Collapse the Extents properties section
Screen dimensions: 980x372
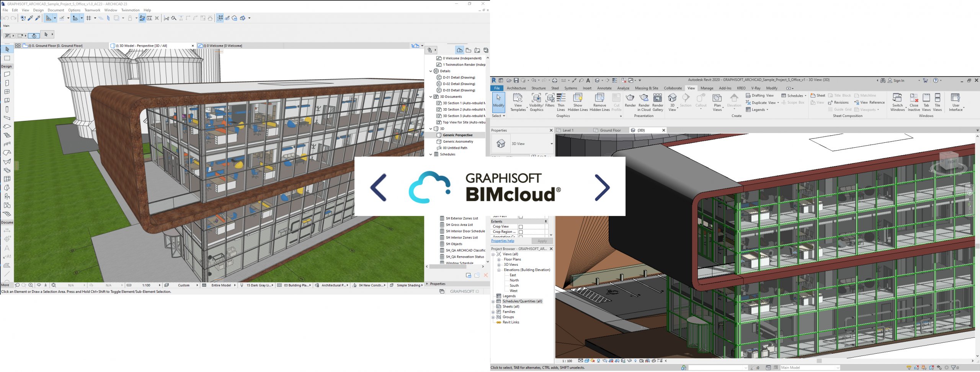[546, 221]
